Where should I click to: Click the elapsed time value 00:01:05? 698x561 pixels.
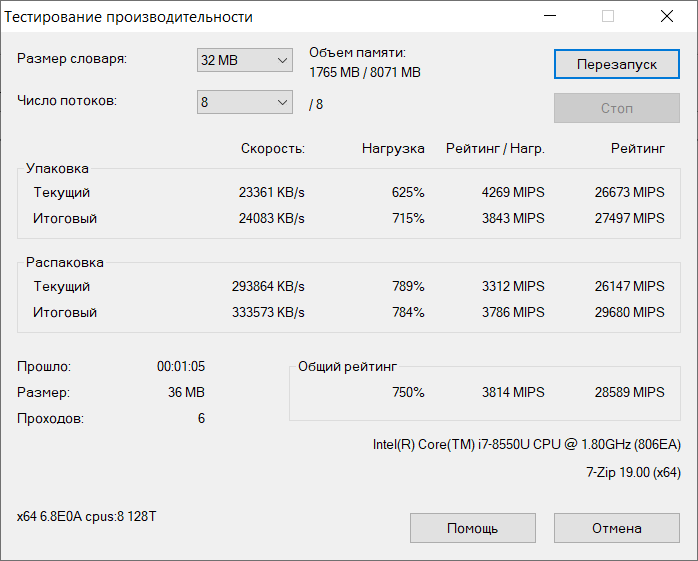181,367
